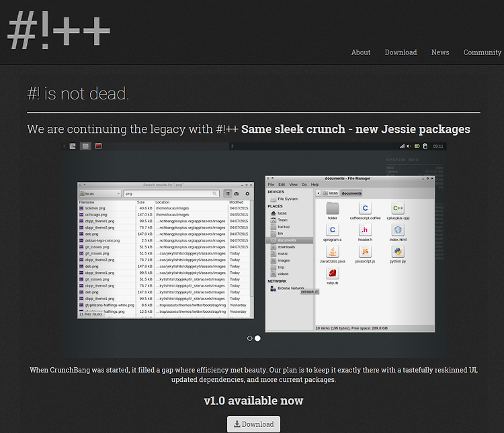Click the #!++ site logo
Image resolution: width=504 pixels, height=433 pixels.
point(58,30)
